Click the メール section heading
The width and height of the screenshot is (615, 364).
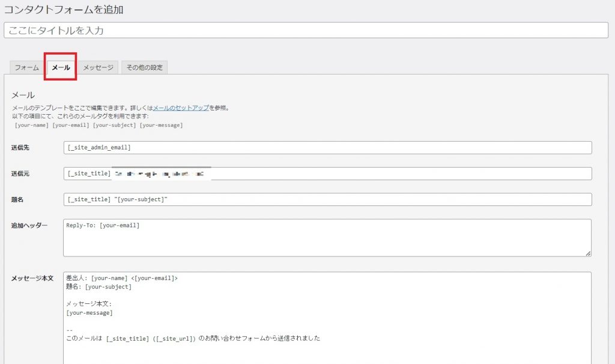(x=23, y=95)
